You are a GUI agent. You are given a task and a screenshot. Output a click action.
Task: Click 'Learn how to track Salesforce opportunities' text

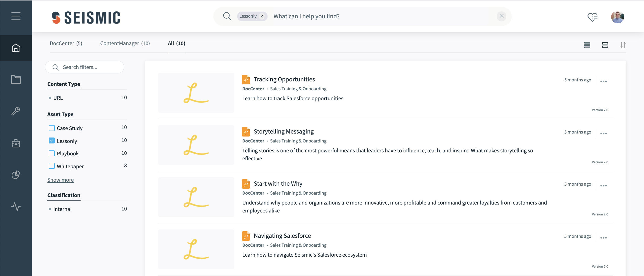click(292, 99)
